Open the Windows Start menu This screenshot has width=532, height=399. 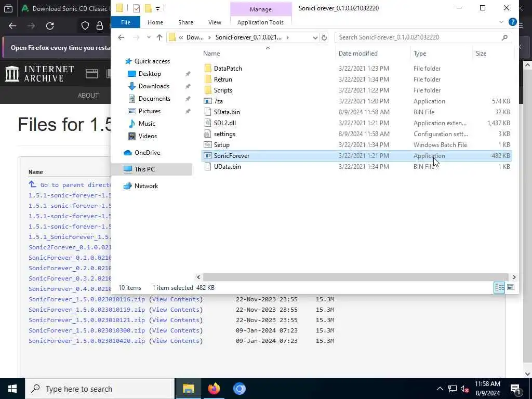click(x=12, y=389)
